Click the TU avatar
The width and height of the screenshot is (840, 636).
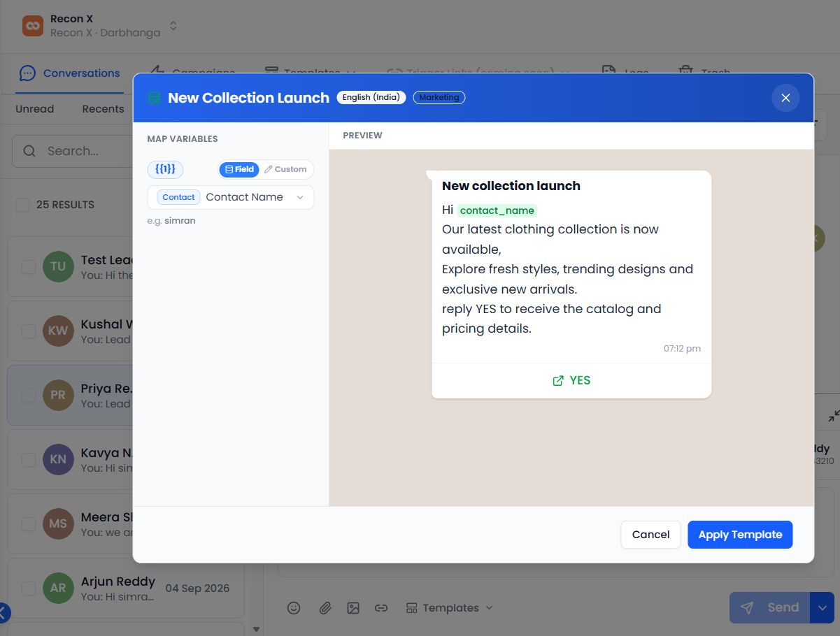58,267
